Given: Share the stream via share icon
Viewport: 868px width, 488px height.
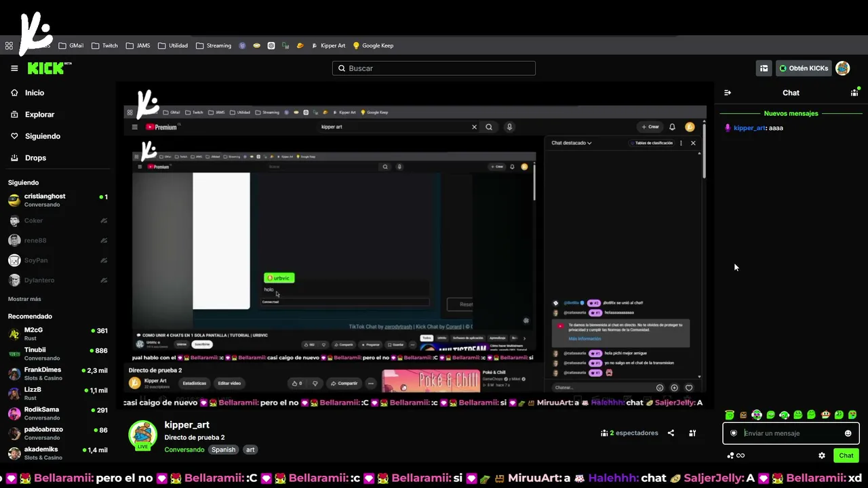Looking at the screenshot, I should (x=671, y=433).
